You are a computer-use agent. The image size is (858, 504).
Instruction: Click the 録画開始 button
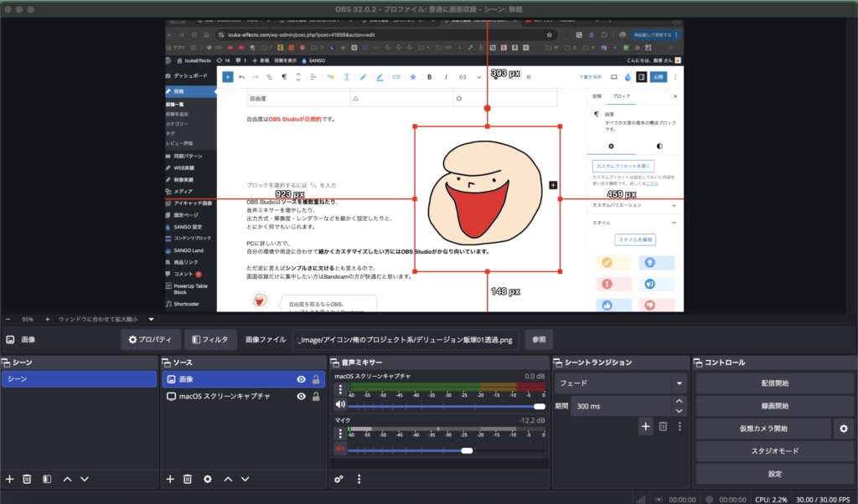coord(773,406)
